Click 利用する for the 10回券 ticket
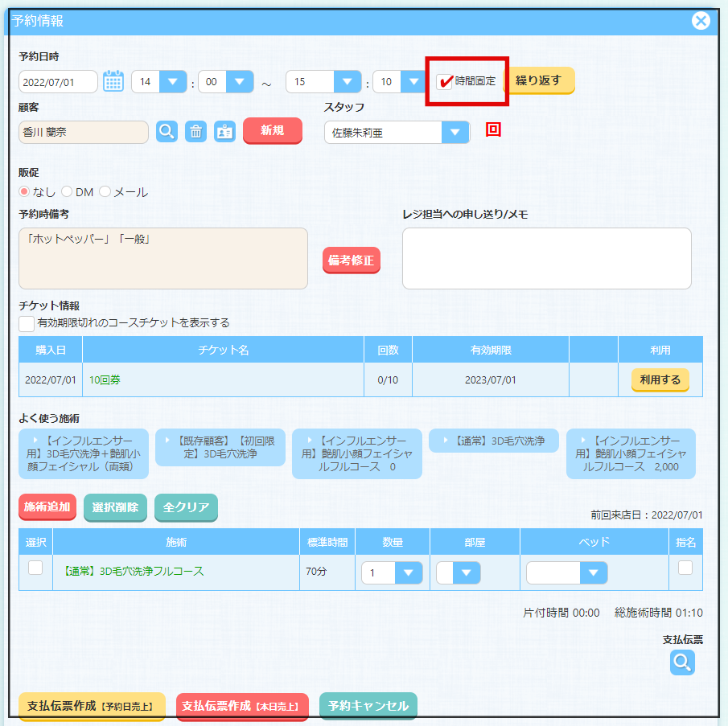Screen dimensions: 728x726 660,379
